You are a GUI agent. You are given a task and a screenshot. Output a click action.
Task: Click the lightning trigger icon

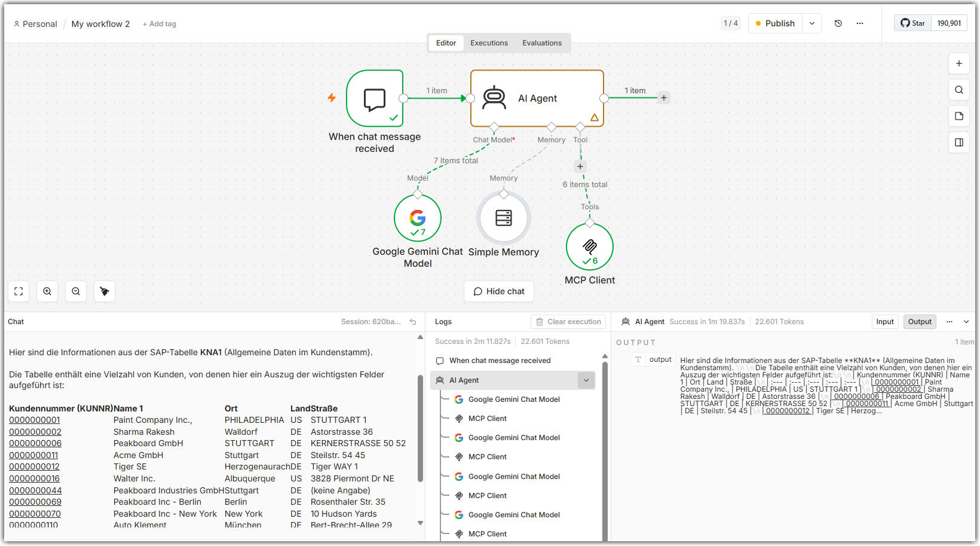(332, 97)
